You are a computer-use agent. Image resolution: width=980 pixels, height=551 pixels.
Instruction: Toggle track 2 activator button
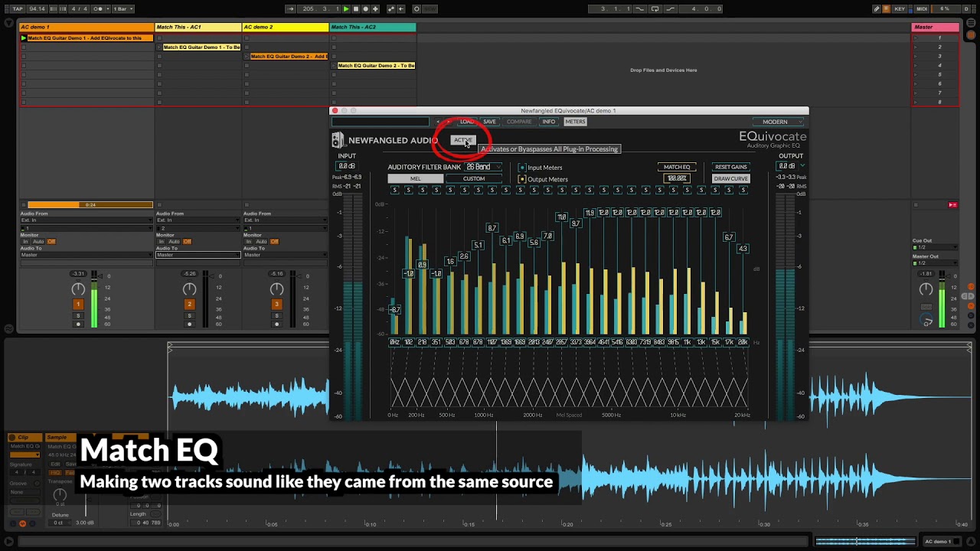pyautogui.click(x=189, y=304)
